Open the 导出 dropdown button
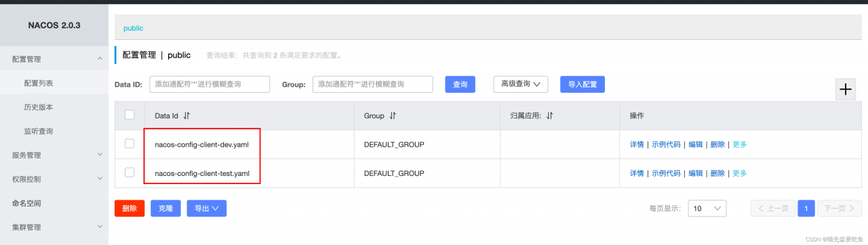 click(207, 208)
